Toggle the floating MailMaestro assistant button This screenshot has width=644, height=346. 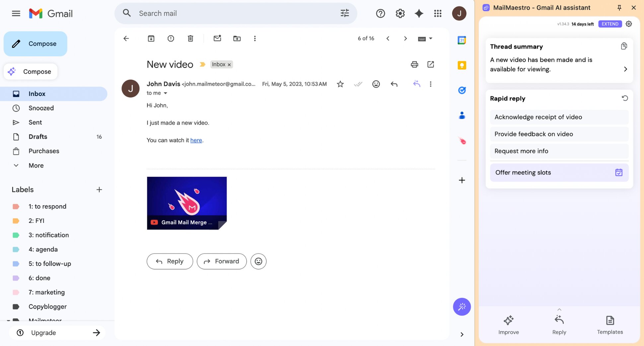462,307
